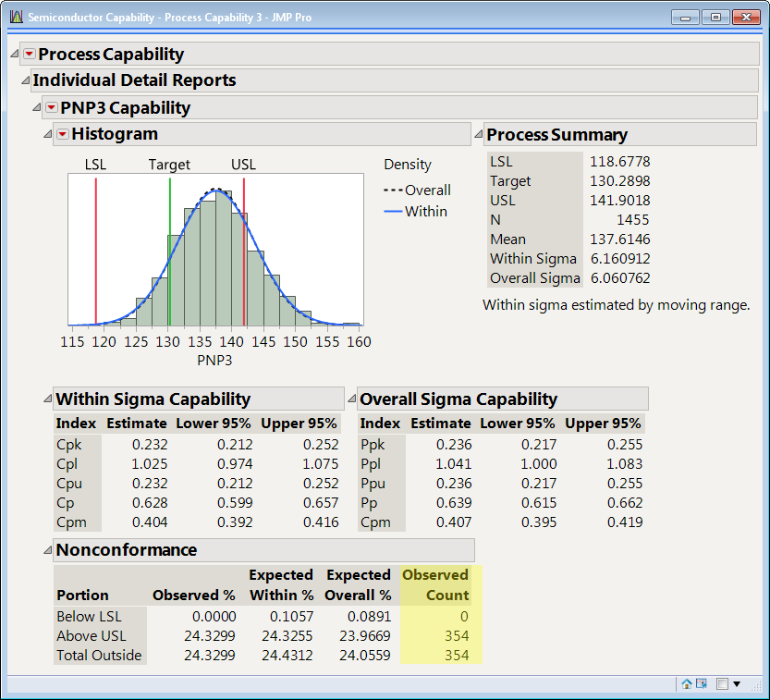Select Below LSL observed count 0
The width and height of the screenshot is (770, 700).
pyautogui.click(x=464, y=617)
